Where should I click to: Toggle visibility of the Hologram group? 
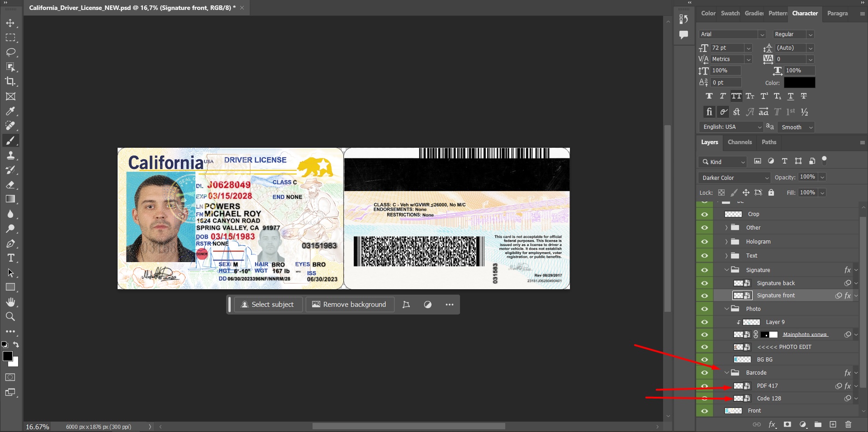pyautogui.click(x=704, y=242)
